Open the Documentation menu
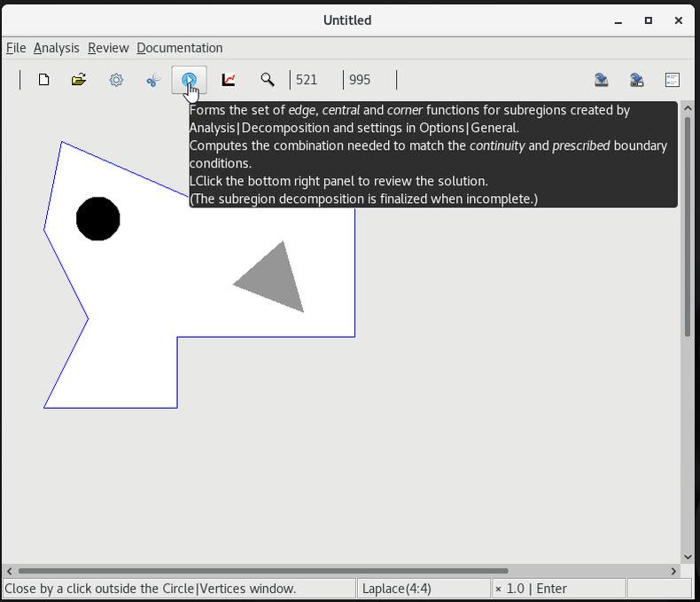Viewport: 700px width, 602px height. coord(179,48)
